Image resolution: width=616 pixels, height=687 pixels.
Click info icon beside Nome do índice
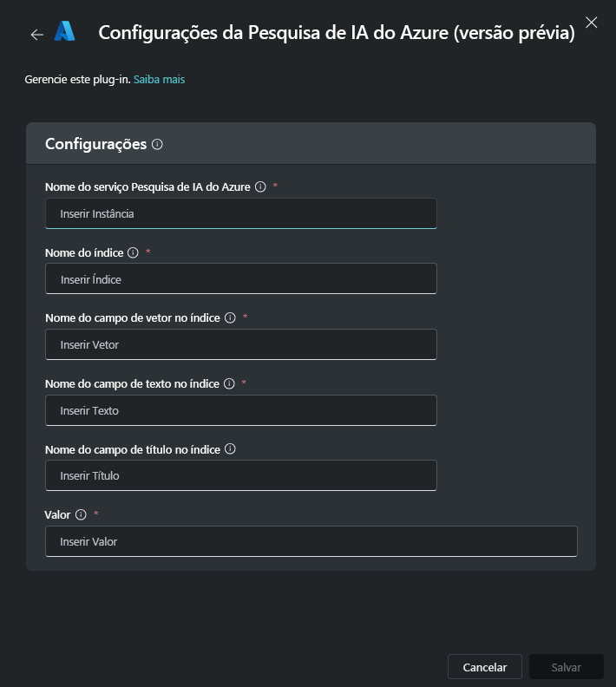coord(134,252)
